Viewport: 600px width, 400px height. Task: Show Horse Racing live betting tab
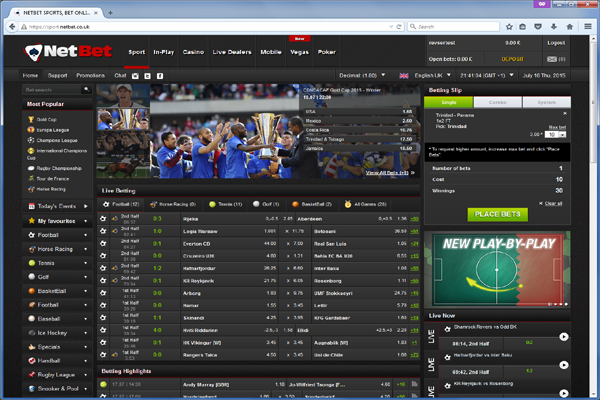click(x=173, y=204)
